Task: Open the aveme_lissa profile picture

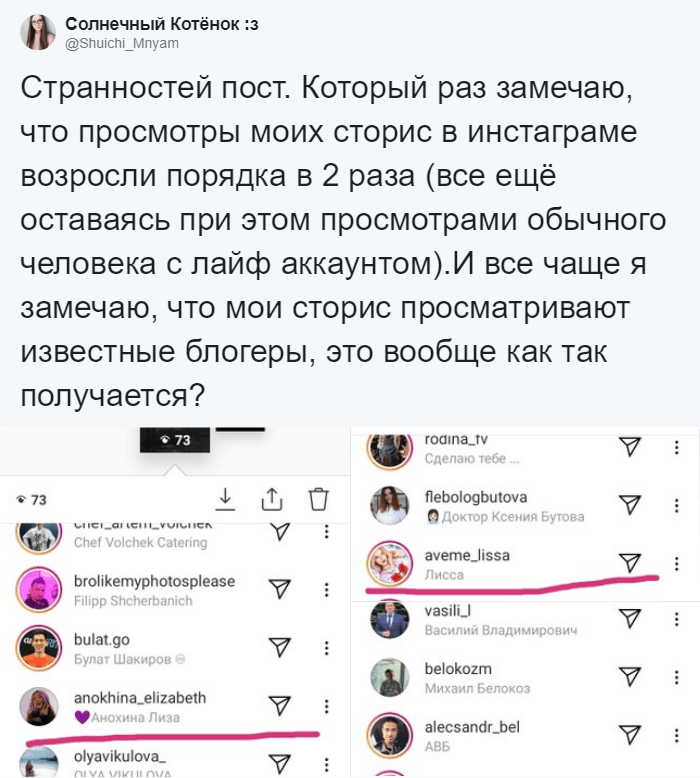Action: 389,564
